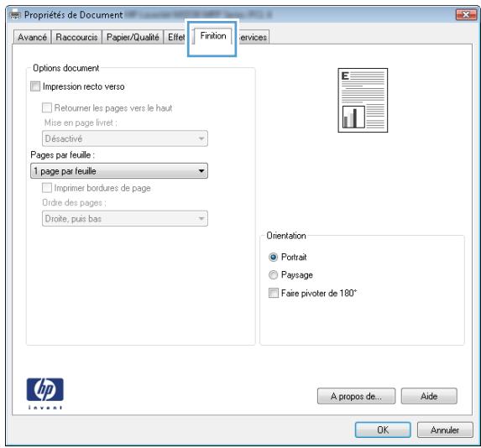Screen dimensions: 481x448
Task: Click the Orientation group label
Action: (286, 236)
